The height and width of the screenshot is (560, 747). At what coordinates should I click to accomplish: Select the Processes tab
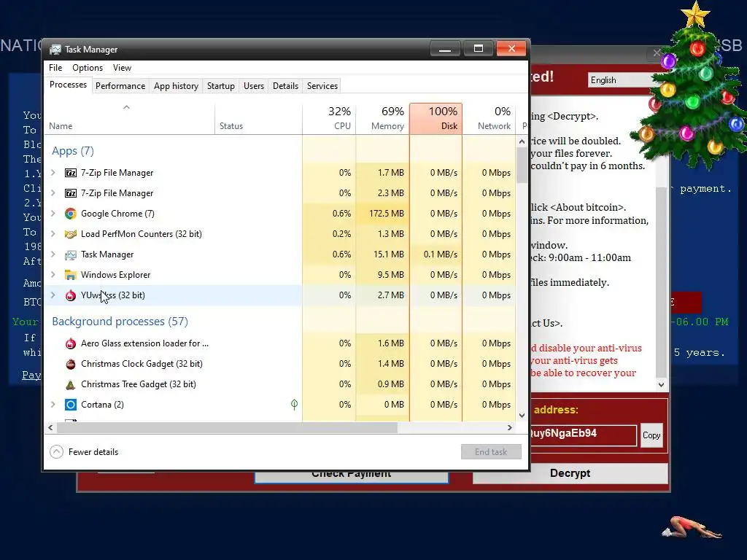(68, 85)
